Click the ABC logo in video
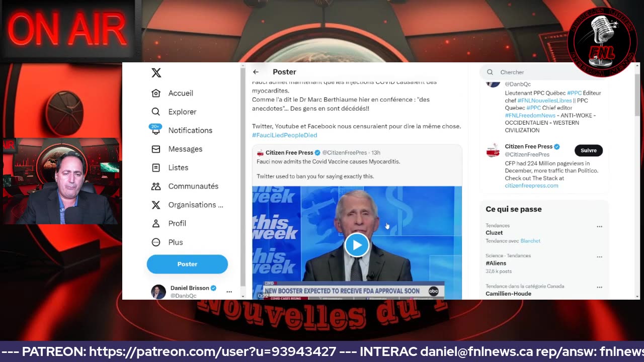Screen dimensions: 644x362 pos(433,291)
